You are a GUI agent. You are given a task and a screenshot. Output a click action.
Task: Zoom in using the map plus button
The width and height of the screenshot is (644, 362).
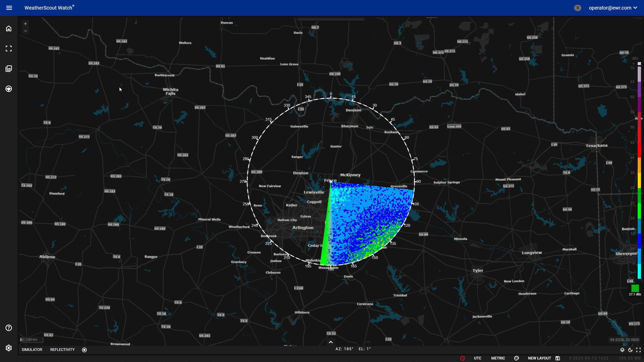point(25,23)
